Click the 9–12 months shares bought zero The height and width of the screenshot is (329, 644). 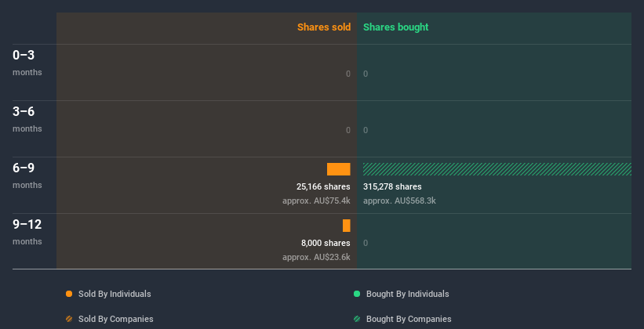366,244
